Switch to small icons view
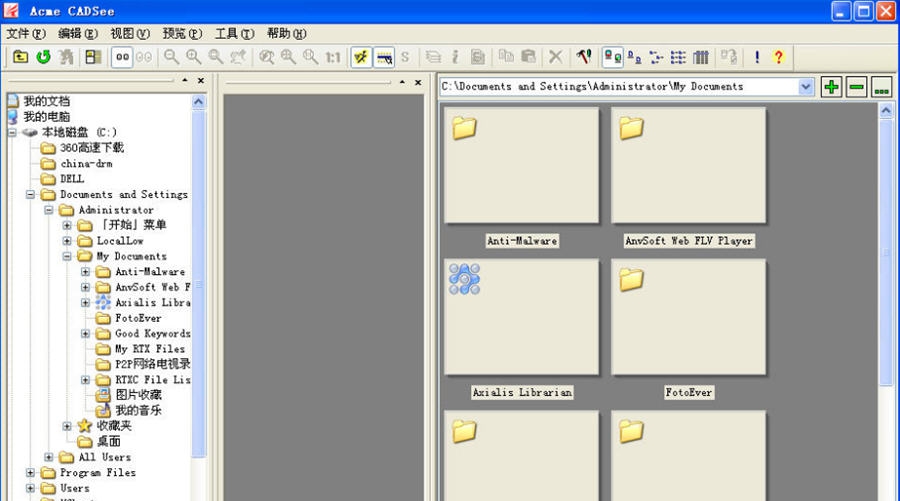Viewport: 900px width, 501px height. [x=634, y=57]
